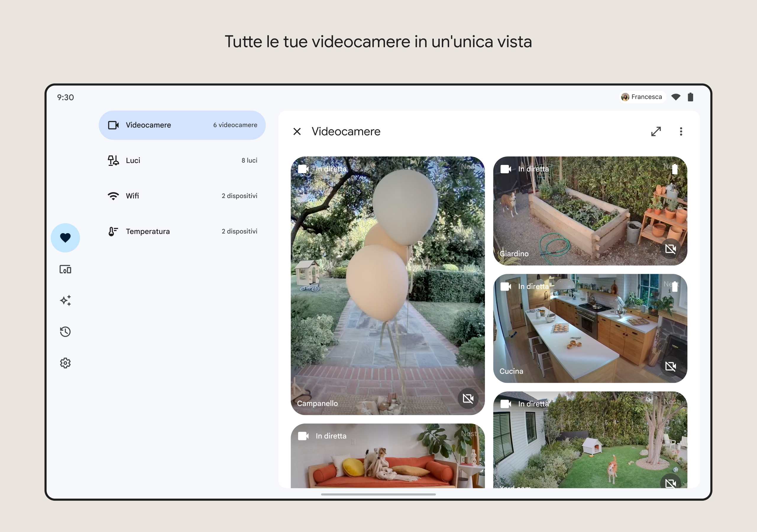Click the wifi icon next to Wifi
Viewport: 757px width, 532px height.
coord(113,196)
